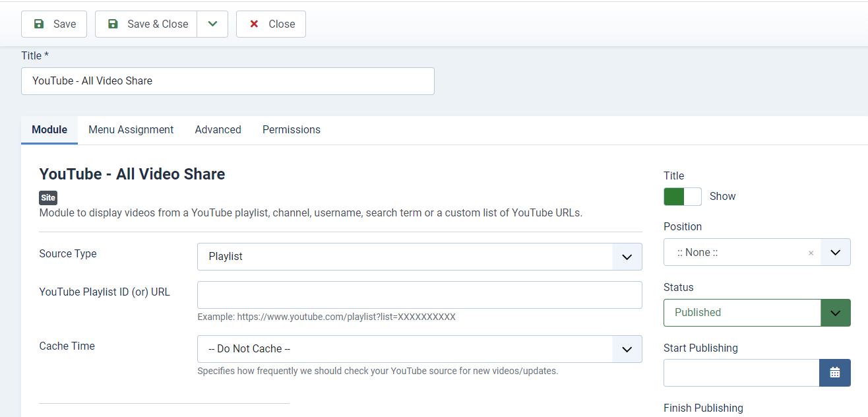Click the Save floppy disk icon

pos(39,24)
